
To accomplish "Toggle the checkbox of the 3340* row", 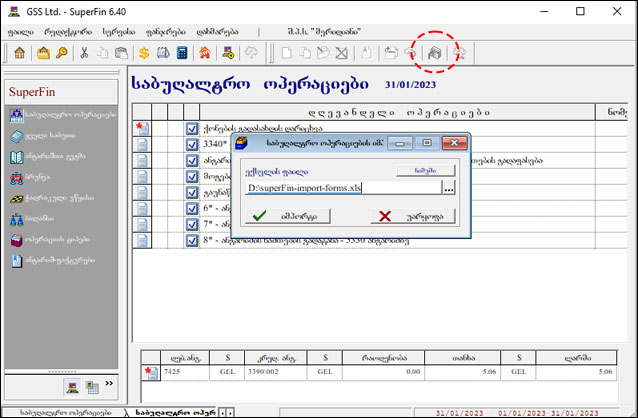I will pyautogui.click(x=192, y=144).
